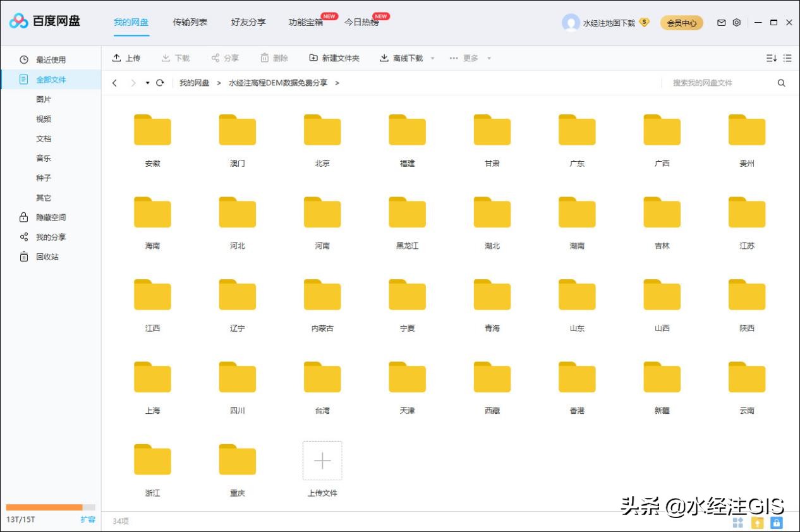Create a new folder with 新建文件夹
The image size is (800, 532).
pyautogui.click(x=334, y=58)
